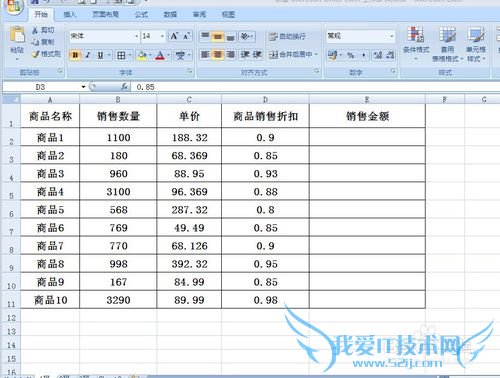Click the decrease indent icon
The width and height of the screenshot is (500, 378).
tap(245, 54)
